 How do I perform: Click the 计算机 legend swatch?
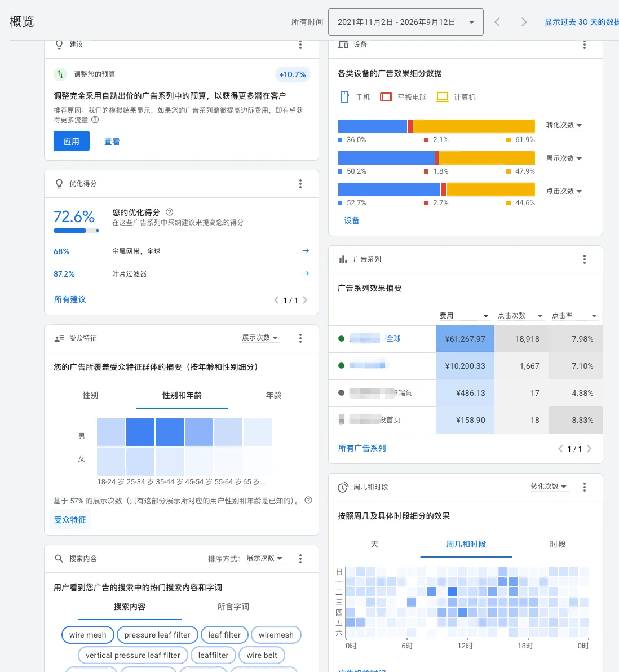click(x=443, y=97)
